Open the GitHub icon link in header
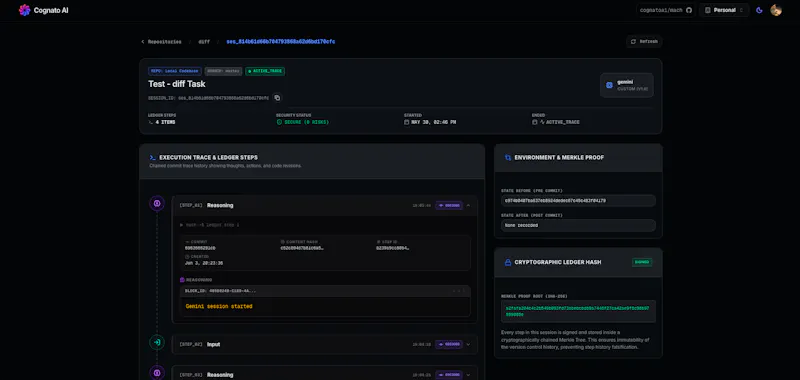Viewport: 800px width, 380px height. click(689, 10)
